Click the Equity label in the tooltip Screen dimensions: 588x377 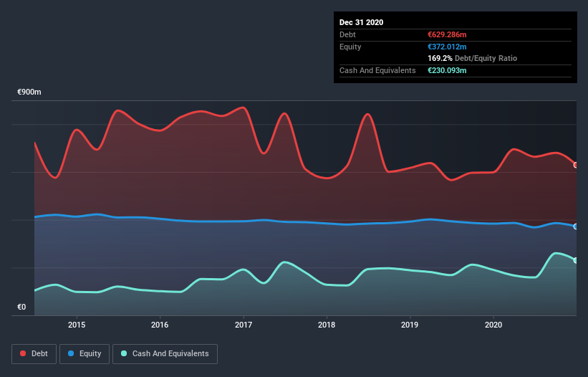pos(350,47)
